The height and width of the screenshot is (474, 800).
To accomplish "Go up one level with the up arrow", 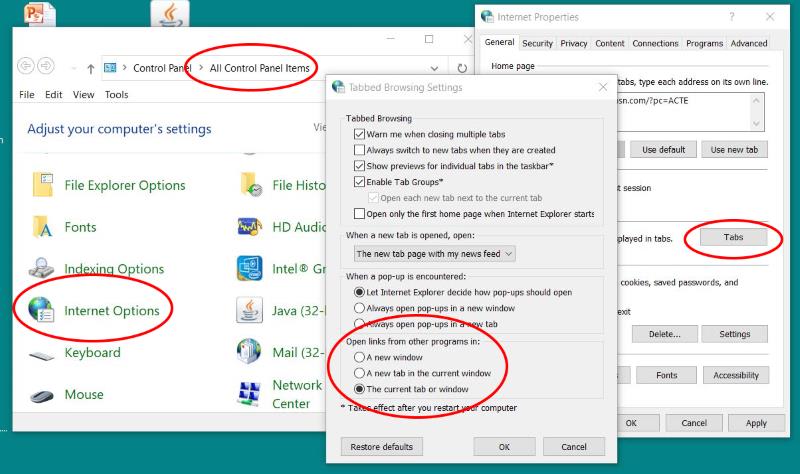I will coord(90,68).
